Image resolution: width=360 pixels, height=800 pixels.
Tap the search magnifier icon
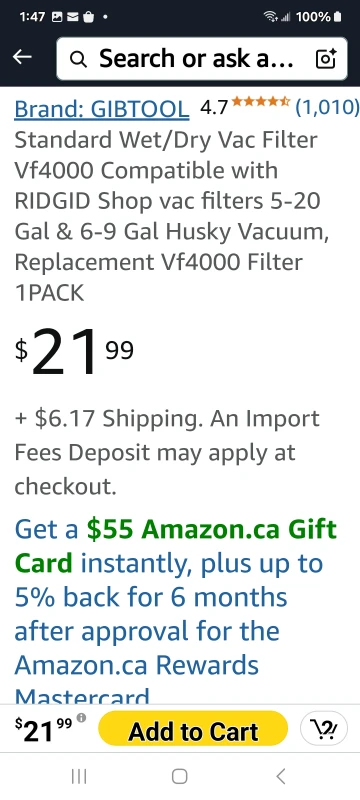(x=78, y=60)
